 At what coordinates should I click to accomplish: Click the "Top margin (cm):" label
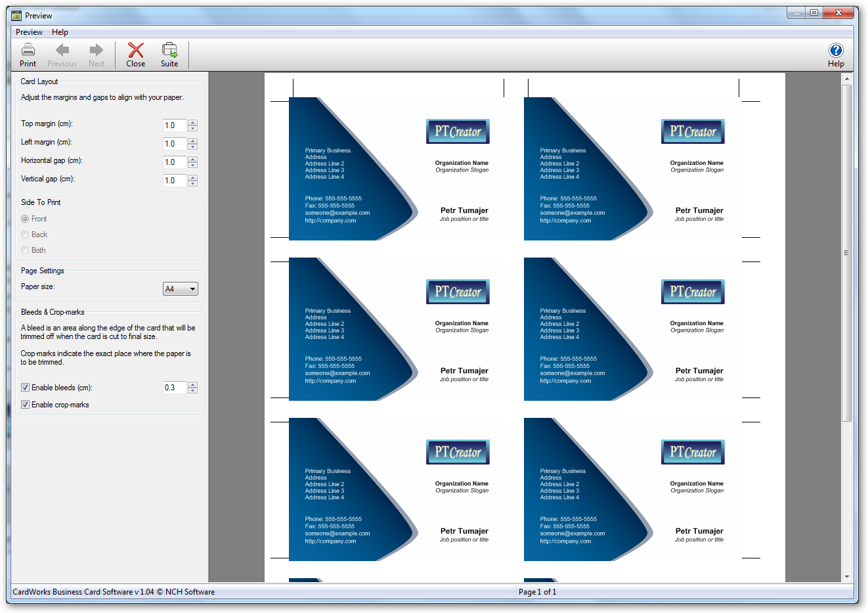click(x=47, y=124)
